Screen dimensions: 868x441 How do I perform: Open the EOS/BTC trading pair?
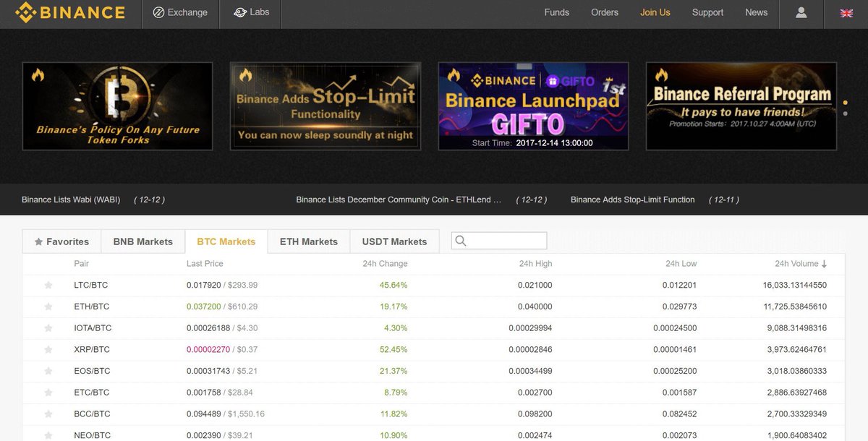click(x=92, y=371)
